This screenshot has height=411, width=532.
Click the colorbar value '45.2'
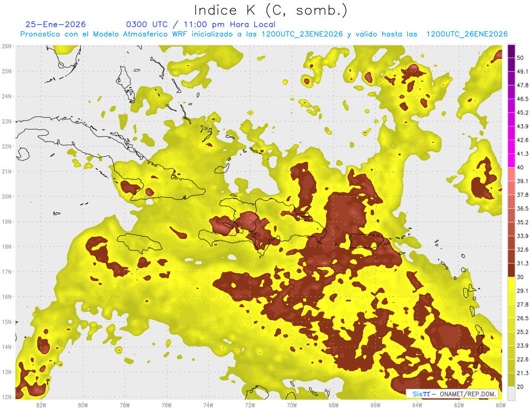[x=522, y=113]
